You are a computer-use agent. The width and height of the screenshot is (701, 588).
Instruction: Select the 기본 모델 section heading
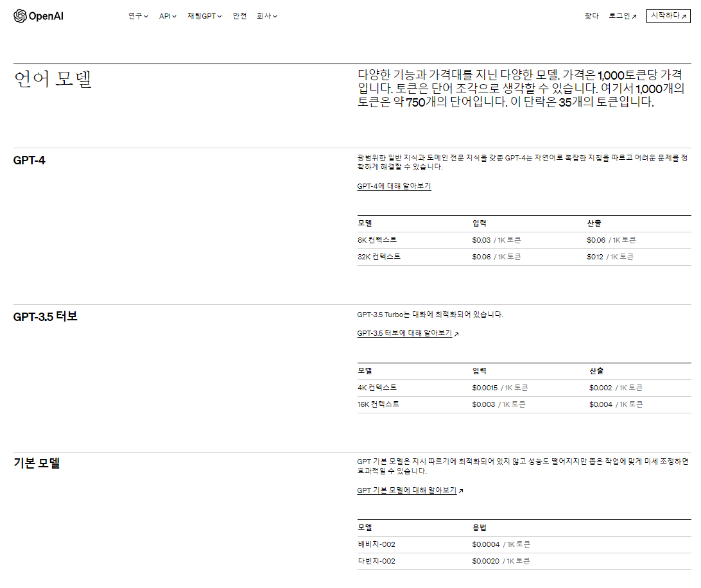[37, 463]
